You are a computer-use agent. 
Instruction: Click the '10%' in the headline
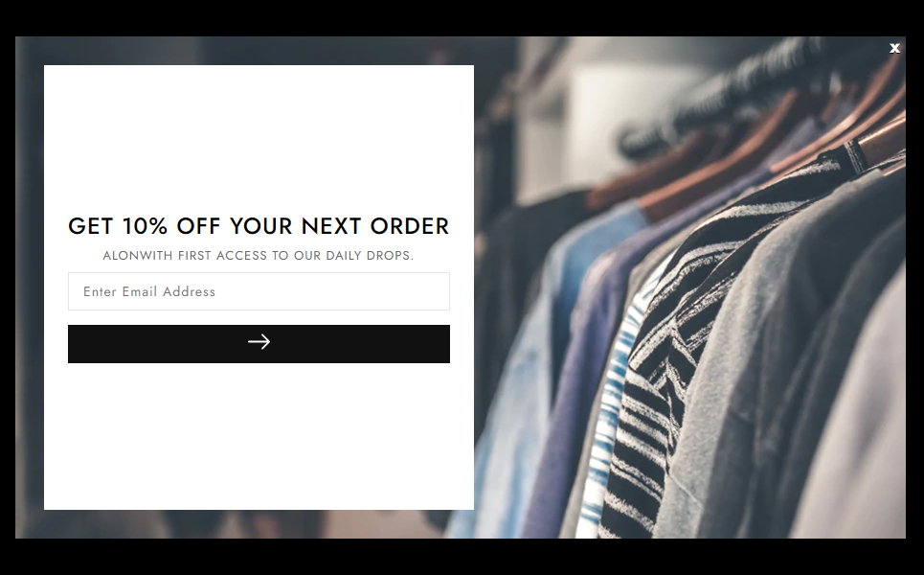point(145,226)
